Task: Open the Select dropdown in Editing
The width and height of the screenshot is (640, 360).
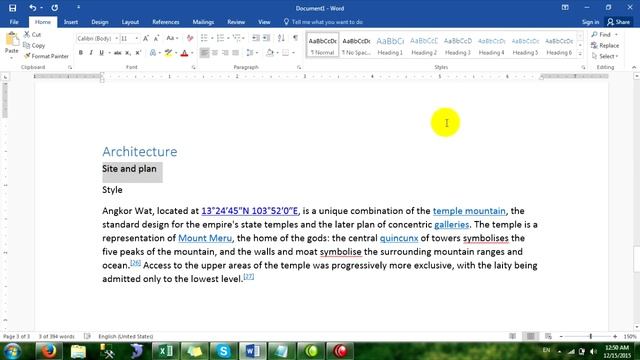Action: point(605,56)
